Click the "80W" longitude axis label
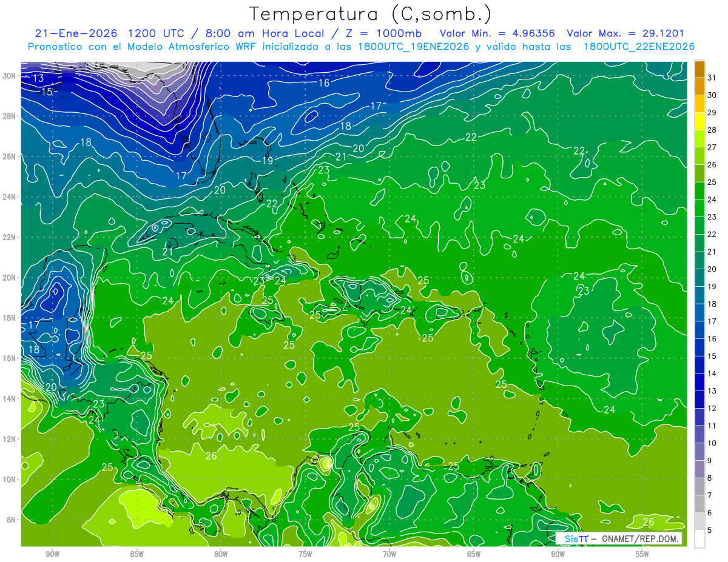This screenshot has width=728, height=562. [x=221, y=554]
